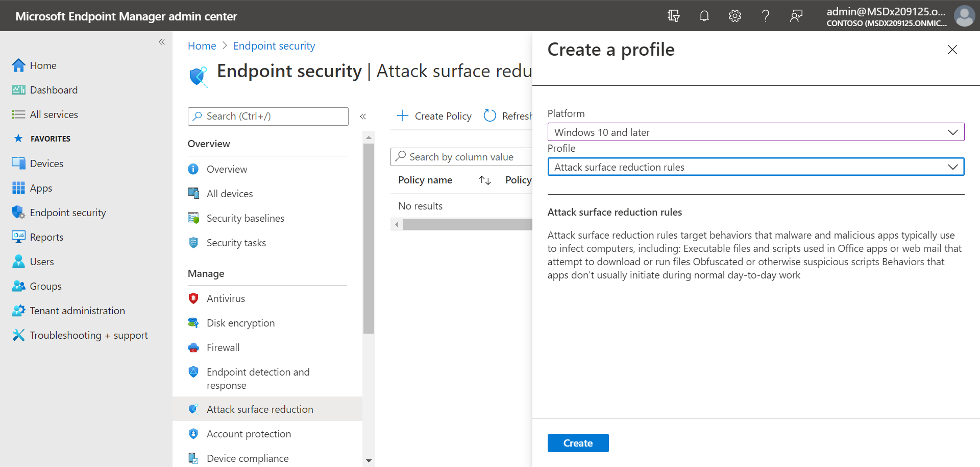Click the Security baselines icon
This screenshot has width=980, height=467.
click(193, 218)
